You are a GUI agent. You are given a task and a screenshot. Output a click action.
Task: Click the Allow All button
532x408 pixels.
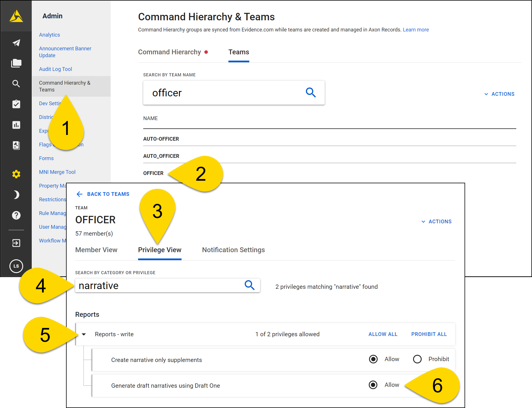coord(383,334)
